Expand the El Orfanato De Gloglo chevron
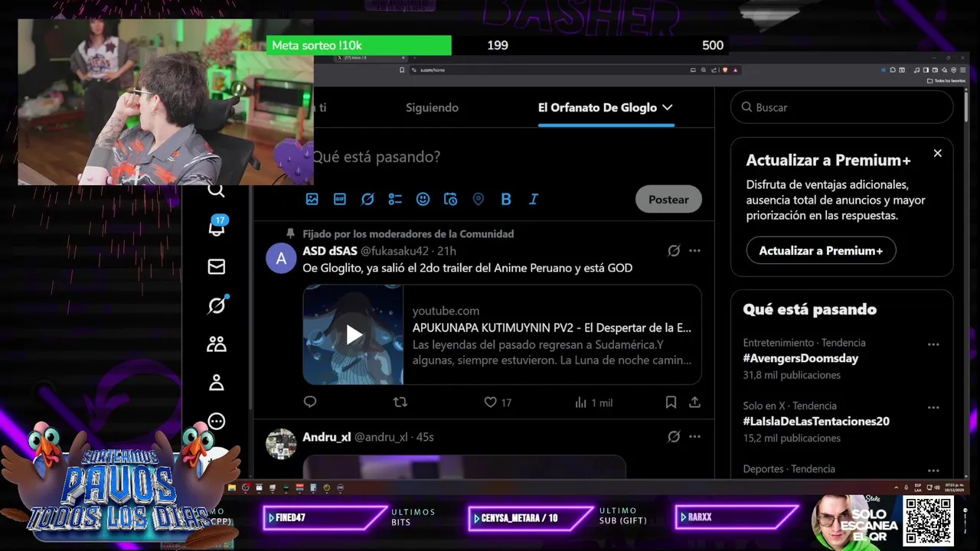Screen dimensions: 980x551 (x=667, y=108)
